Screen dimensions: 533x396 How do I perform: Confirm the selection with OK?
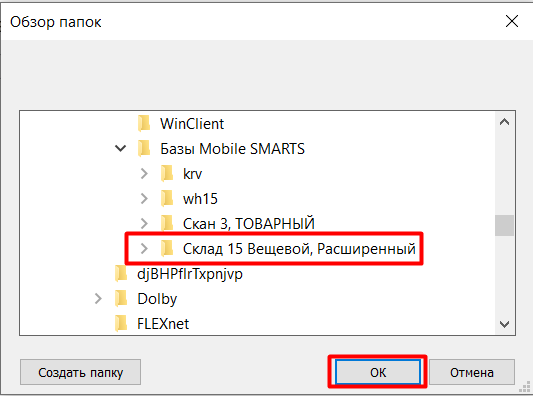(x=378, y=372)
